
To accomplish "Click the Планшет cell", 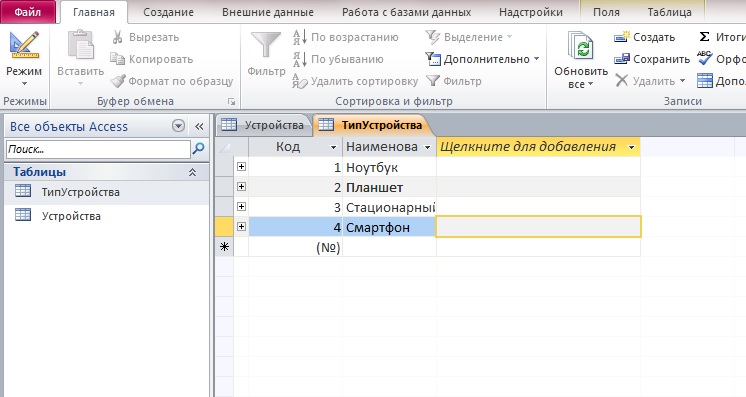I will (x=389, y=187).
